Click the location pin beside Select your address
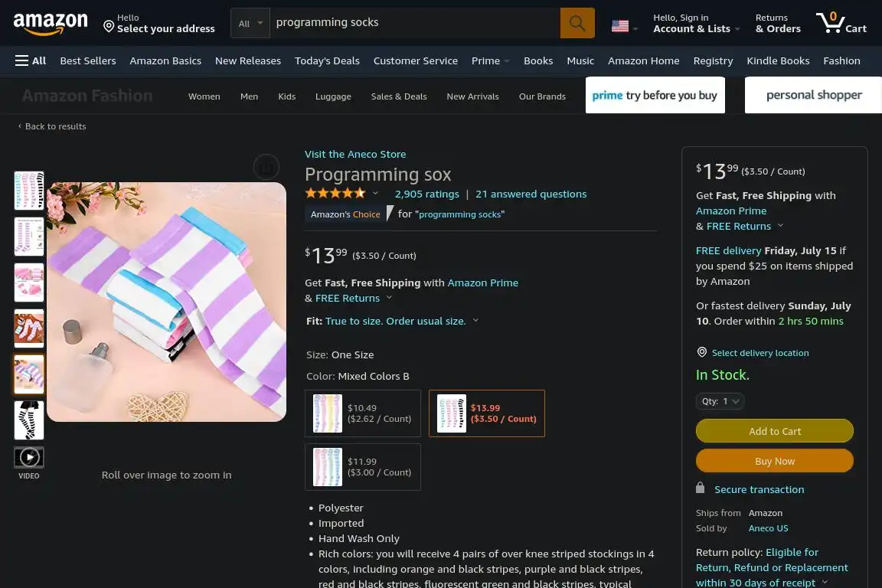Image resolution: width=882 pixels, height=588 pixels. (x=109, y=26)
